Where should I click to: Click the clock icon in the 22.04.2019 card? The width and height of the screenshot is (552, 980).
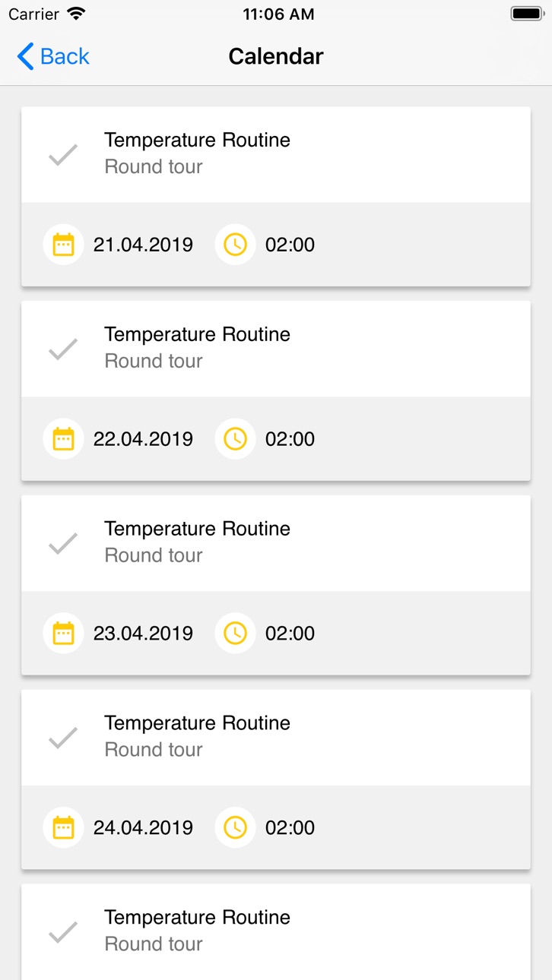point(235,439)
